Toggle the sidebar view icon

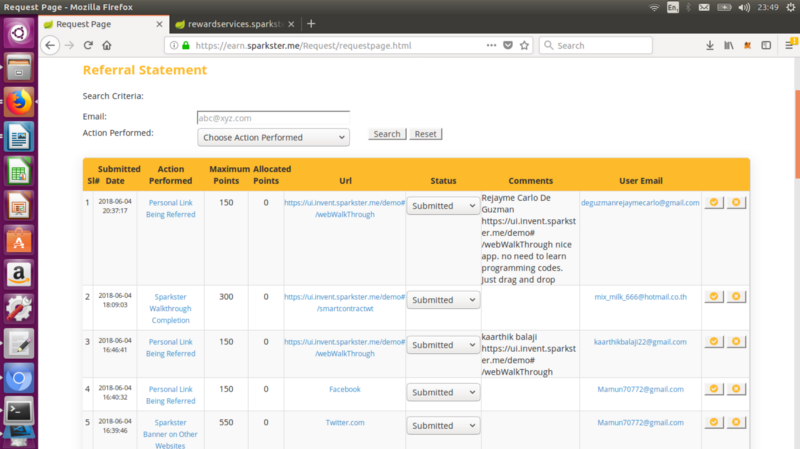pos(766,45)
